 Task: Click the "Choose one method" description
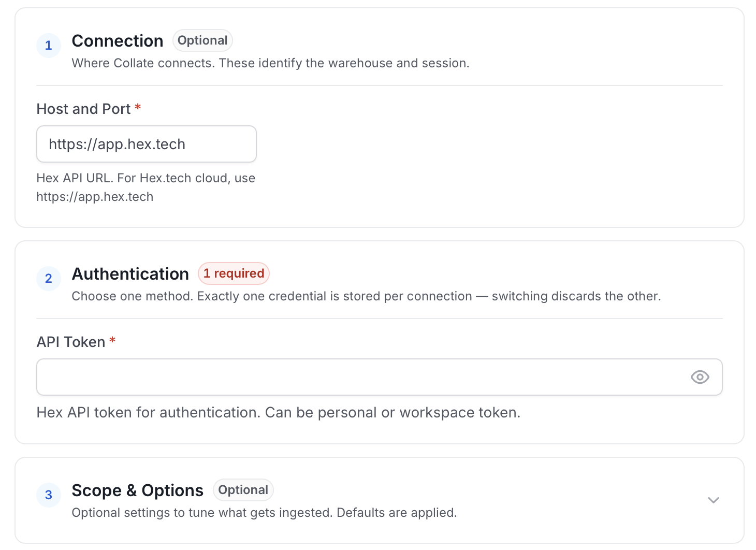tap(367, 296)
